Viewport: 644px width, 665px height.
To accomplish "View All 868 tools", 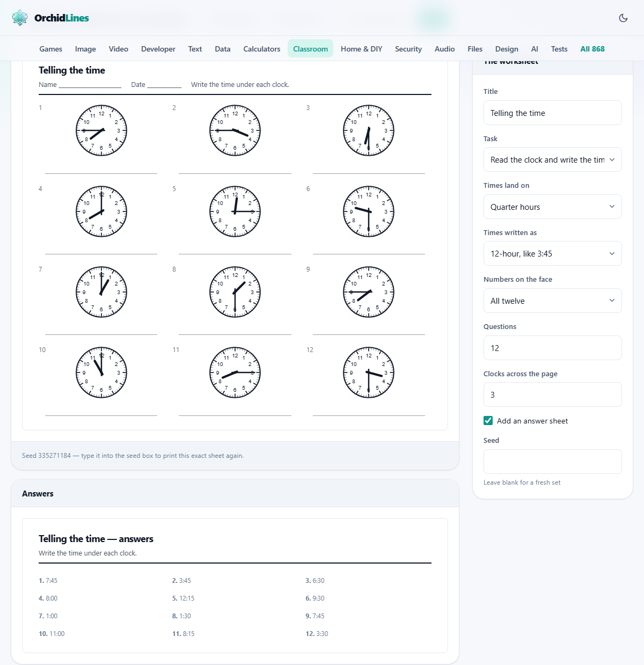I will [592, 49].
